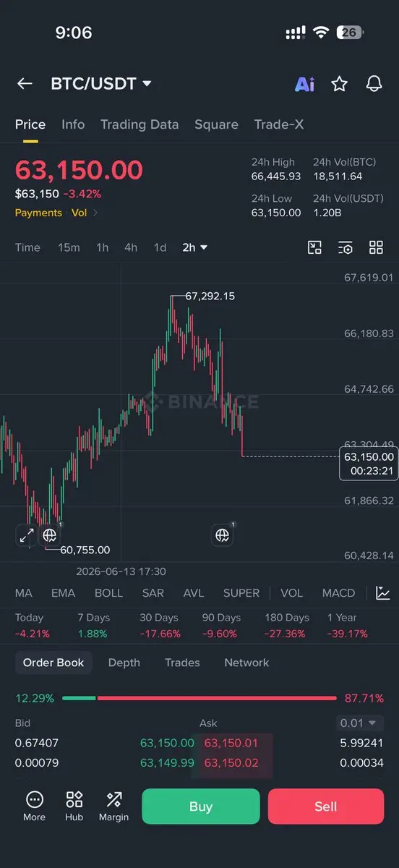Viewport: 399px width, 868px height.
Task: Open the globe event marker near chart center
Action: pos(223,535)
